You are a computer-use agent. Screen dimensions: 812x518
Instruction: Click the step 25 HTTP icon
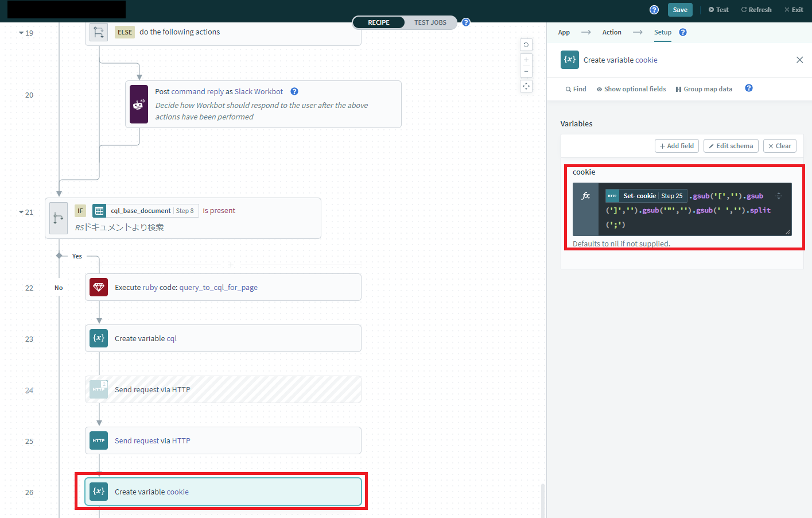(99, 440)
